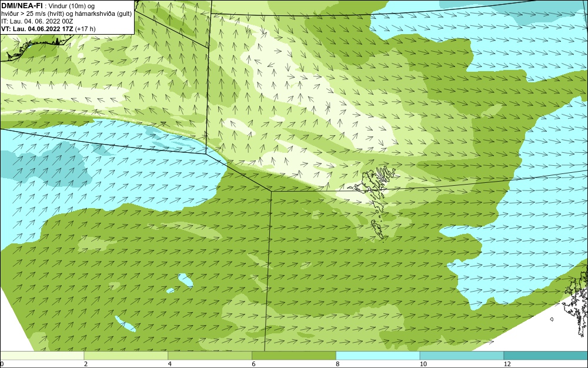Click the legend scale label "6"

(x=254, y=364)
